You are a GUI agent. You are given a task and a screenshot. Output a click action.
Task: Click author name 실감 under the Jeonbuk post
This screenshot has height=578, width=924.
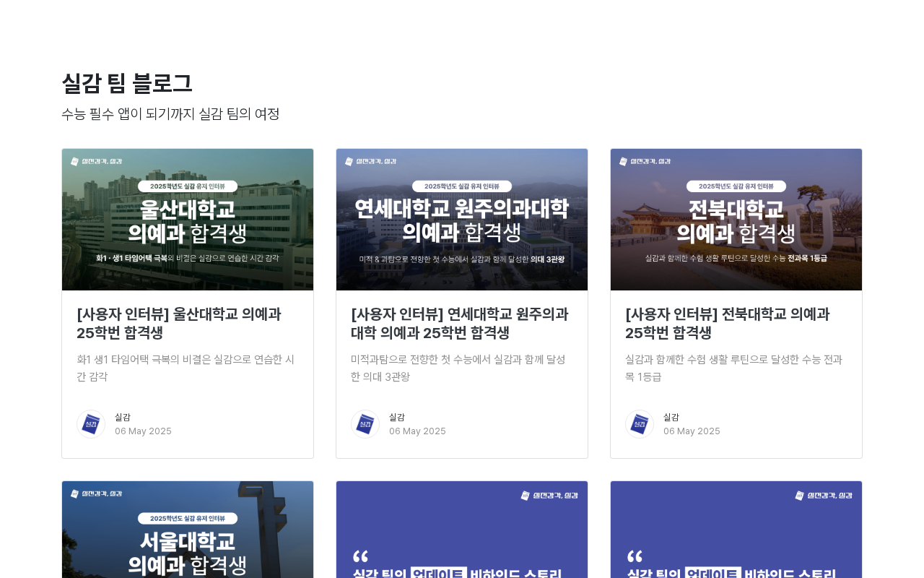pyautogui.click(x=671, y=417)
